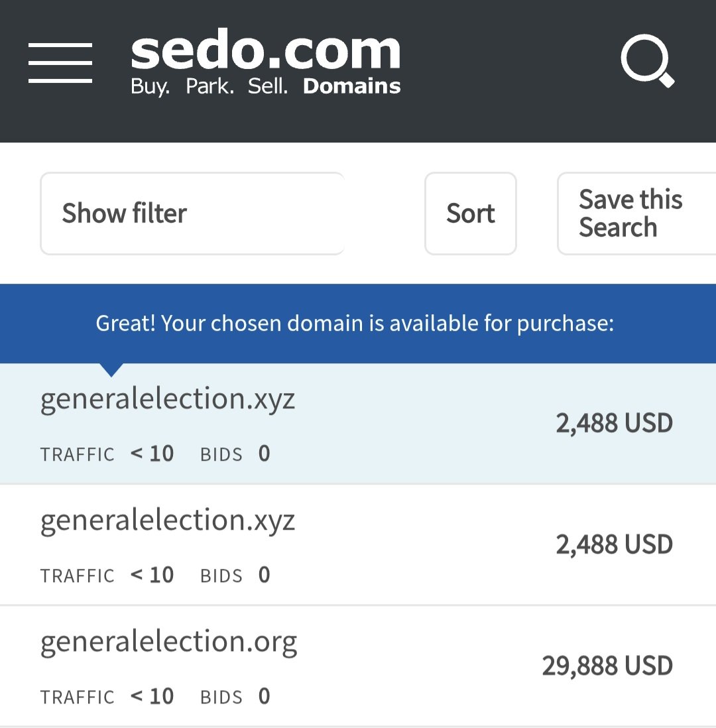The width and height of the screenshot is (716, 728).
Task: Select the second generalelection.xyz result
Action: pyautogui.click(x=168, y=520)
